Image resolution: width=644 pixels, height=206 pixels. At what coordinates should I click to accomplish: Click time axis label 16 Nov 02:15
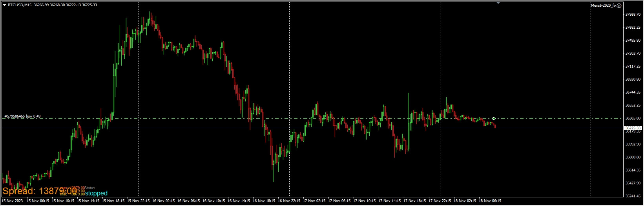(164, 201)
